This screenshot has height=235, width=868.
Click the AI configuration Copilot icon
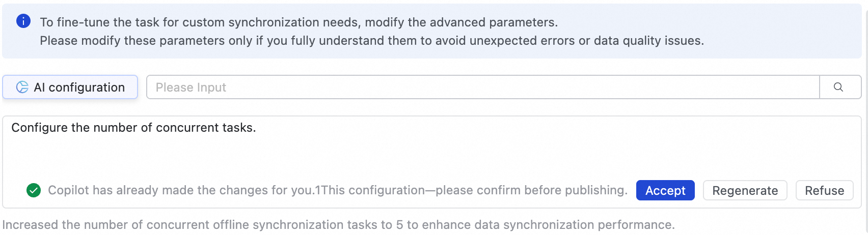22,87
